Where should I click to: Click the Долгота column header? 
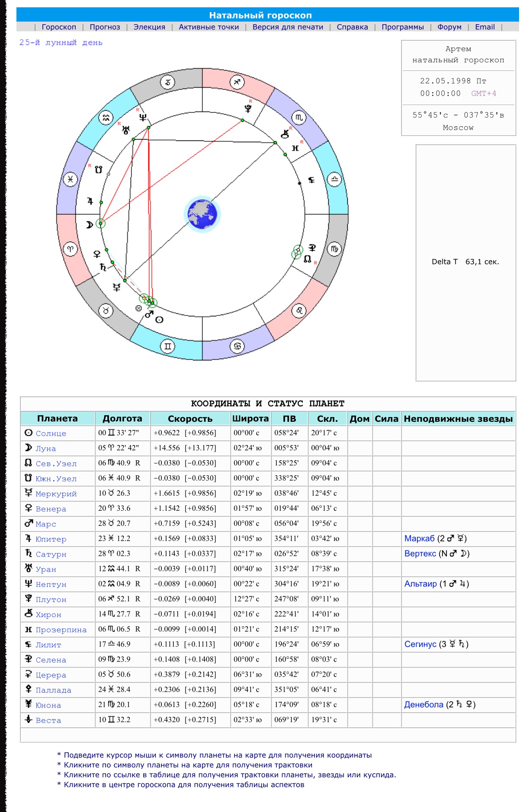[122, 418]
